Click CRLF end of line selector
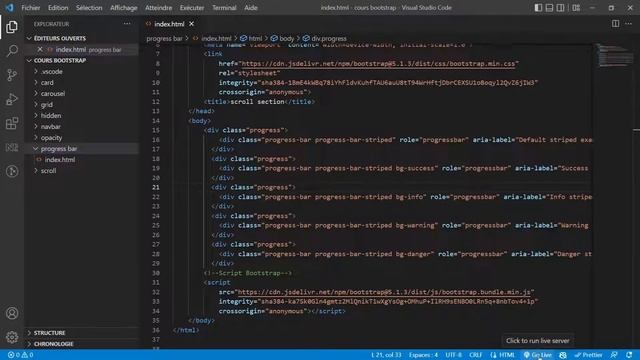Viewport: 640px width, 360px height. 476,355
